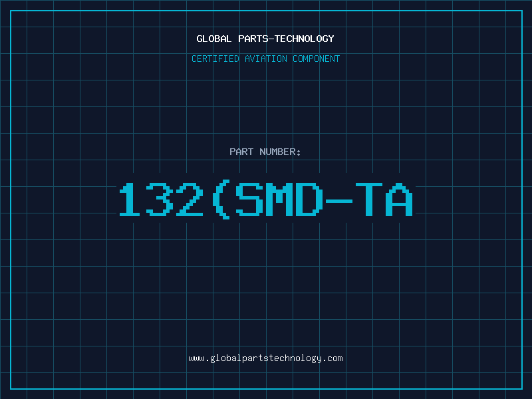Image resolution: width=532 pixels, height=399 pixels.
Task: Click the PART NUMBER: label
Action: [265, 152]
